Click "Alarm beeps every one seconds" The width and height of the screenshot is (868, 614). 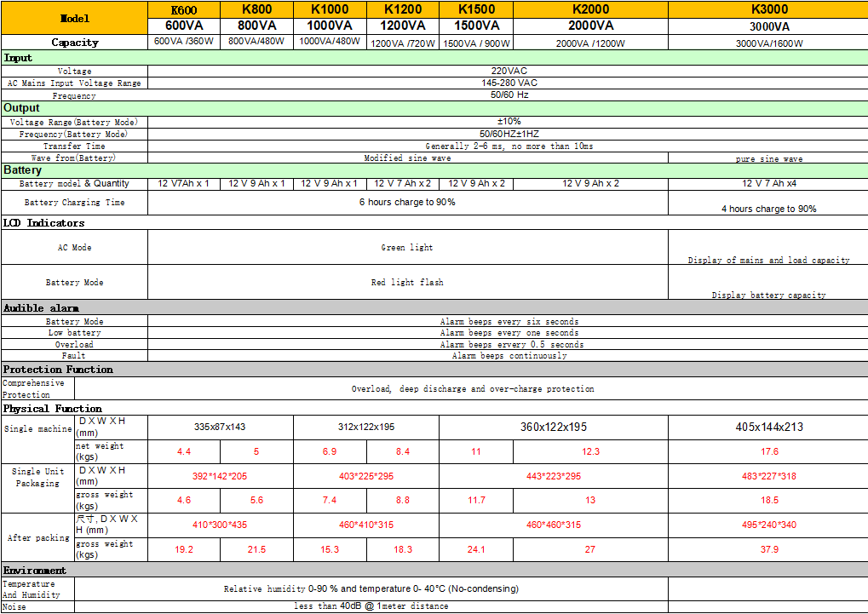click(509, 333)
